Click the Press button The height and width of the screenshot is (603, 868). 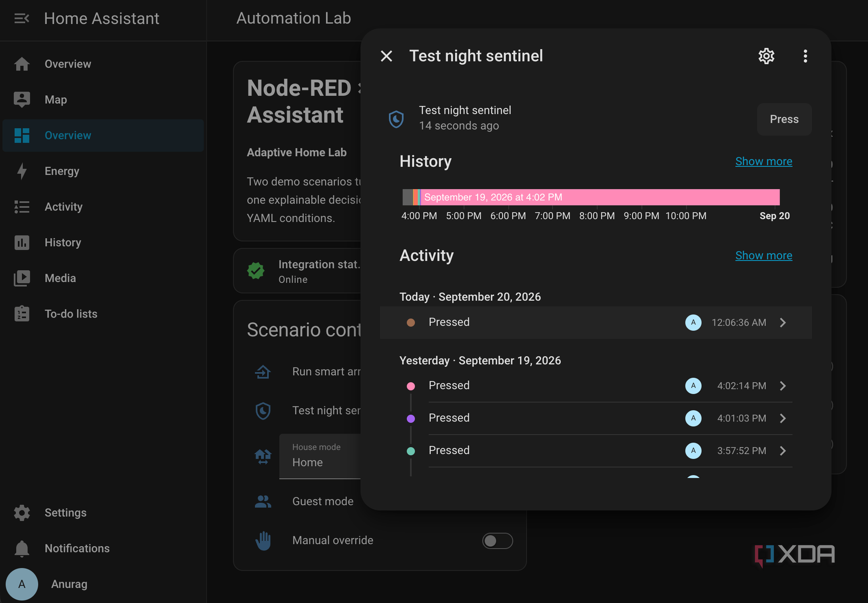784,119
